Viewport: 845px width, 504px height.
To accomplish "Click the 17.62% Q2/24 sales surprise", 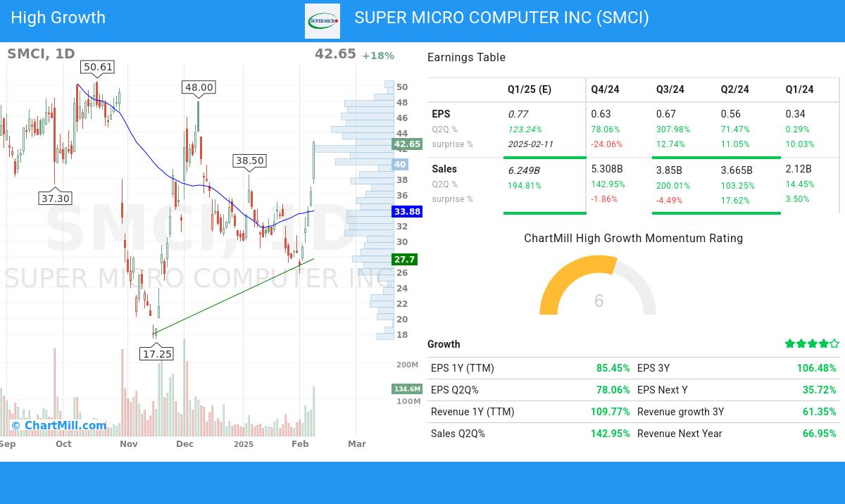I will tap(735, 201).
